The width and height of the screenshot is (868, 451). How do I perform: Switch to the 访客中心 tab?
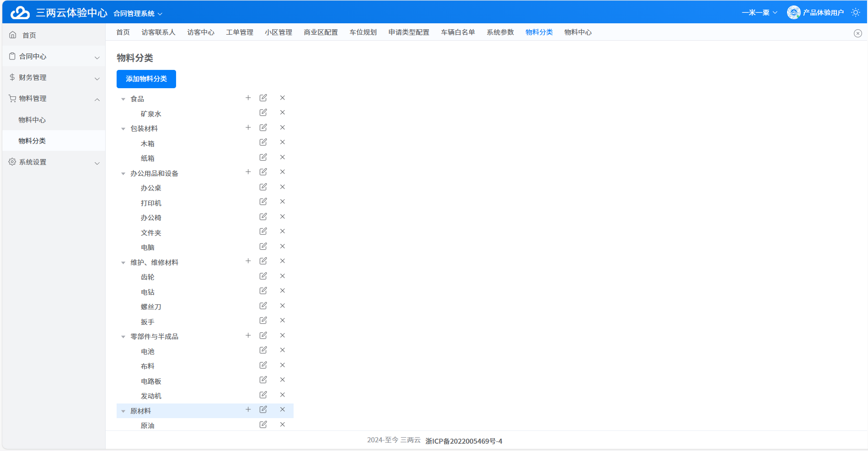click(201, 32)
